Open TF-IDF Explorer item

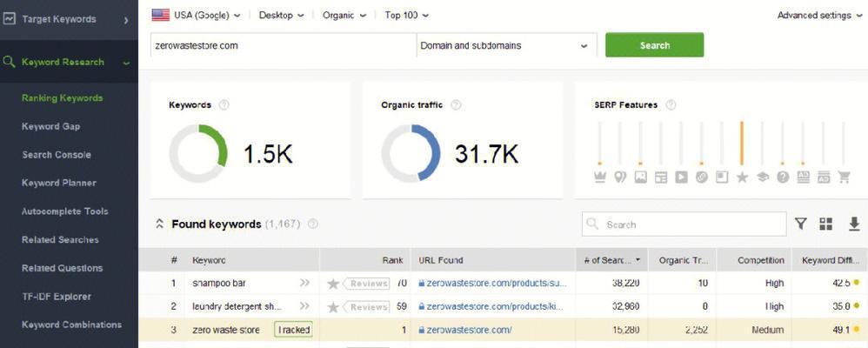[57, 297]
